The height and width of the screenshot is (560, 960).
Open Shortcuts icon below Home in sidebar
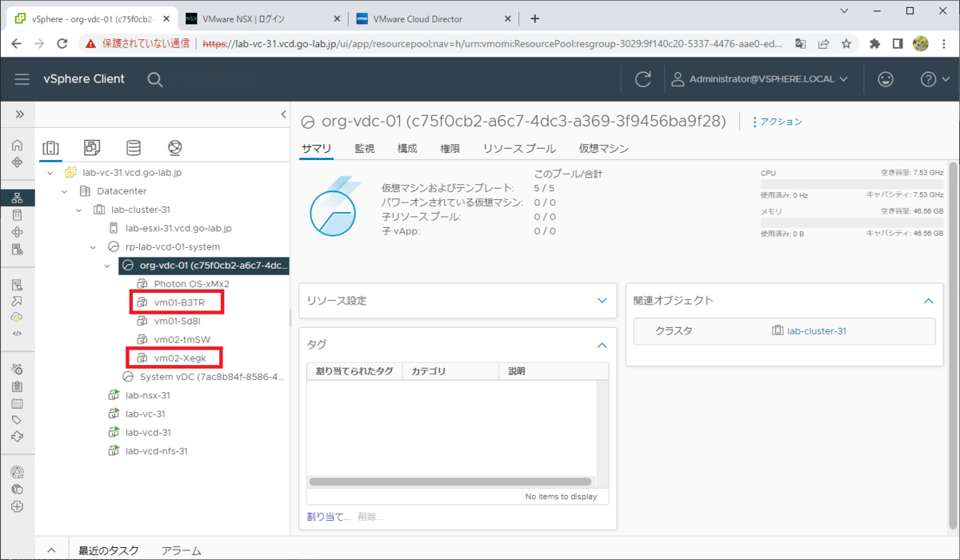pos(18,162)
